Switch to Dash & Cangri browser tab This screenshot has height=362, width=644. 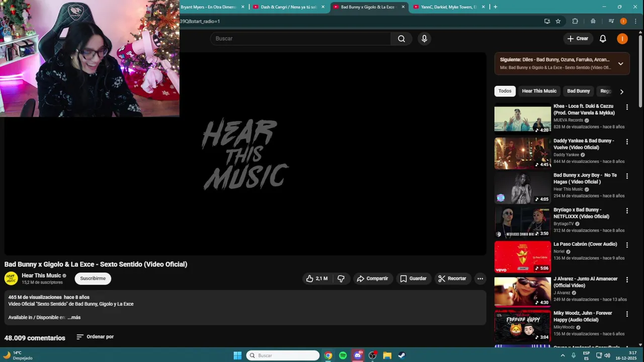click(288, 7)
